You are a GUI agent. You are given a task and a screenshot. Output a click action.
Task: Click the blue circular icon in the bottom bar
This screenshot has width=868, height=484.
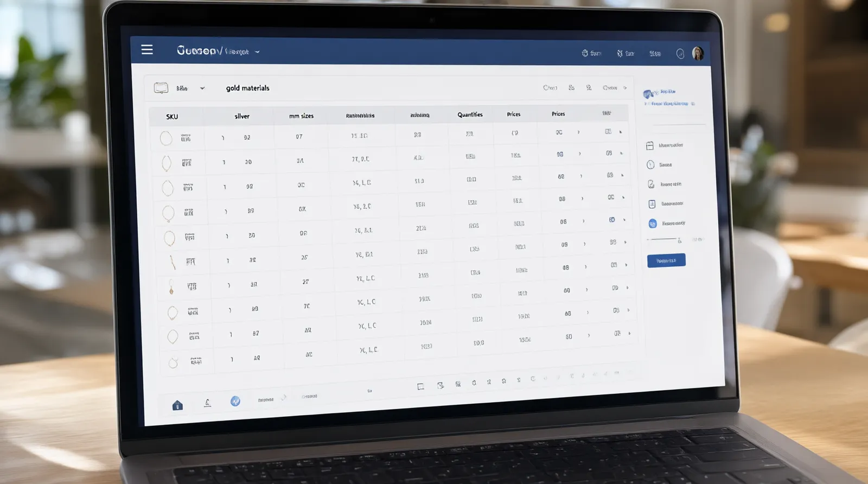[235, 401]
